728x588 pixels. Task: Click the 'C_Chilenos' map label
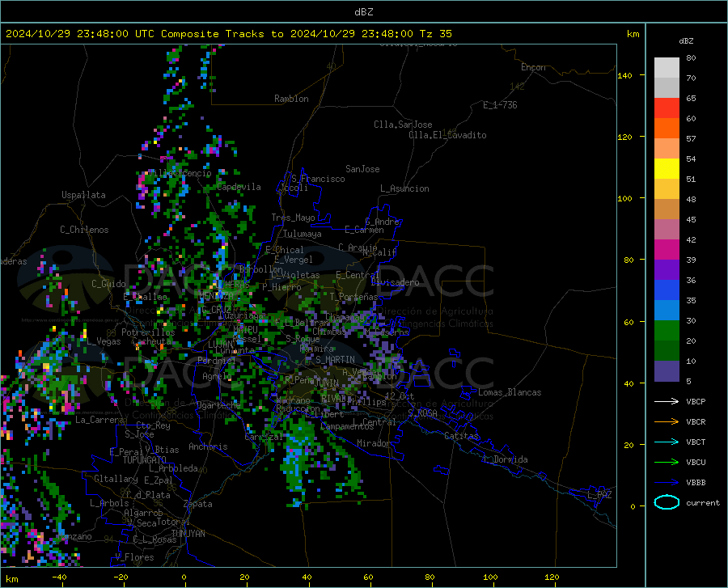pyautogui.click(x=84, y=230)
